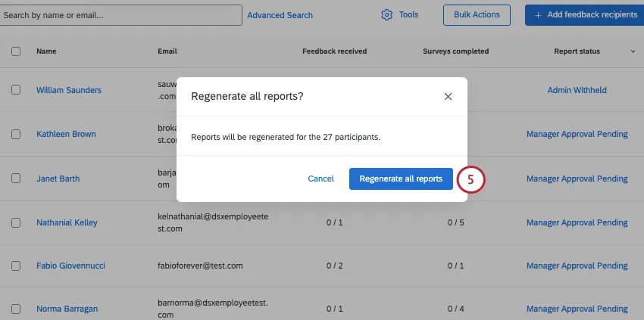Click the Tools gear icon
The image size is (644, 320).
386,15
